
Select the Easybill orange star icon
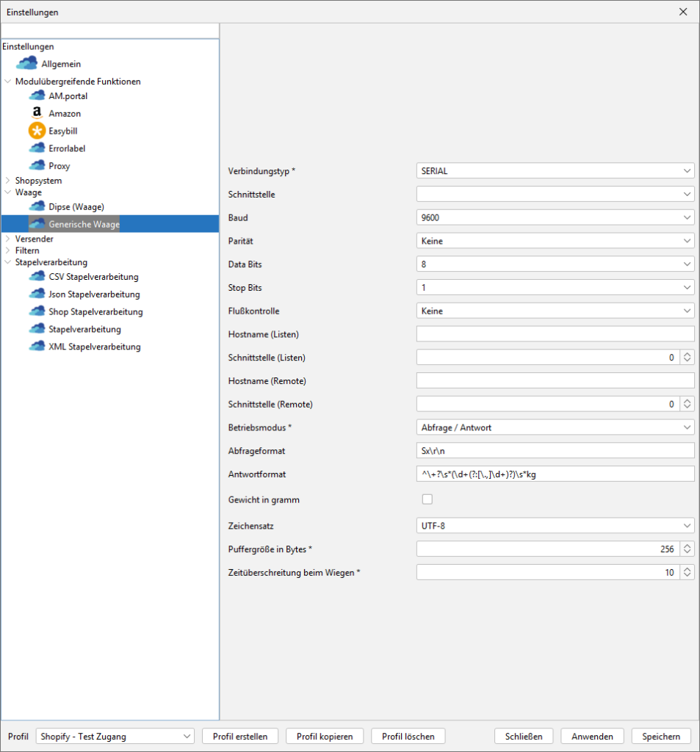pyautogui.click(x=37, y=131)
